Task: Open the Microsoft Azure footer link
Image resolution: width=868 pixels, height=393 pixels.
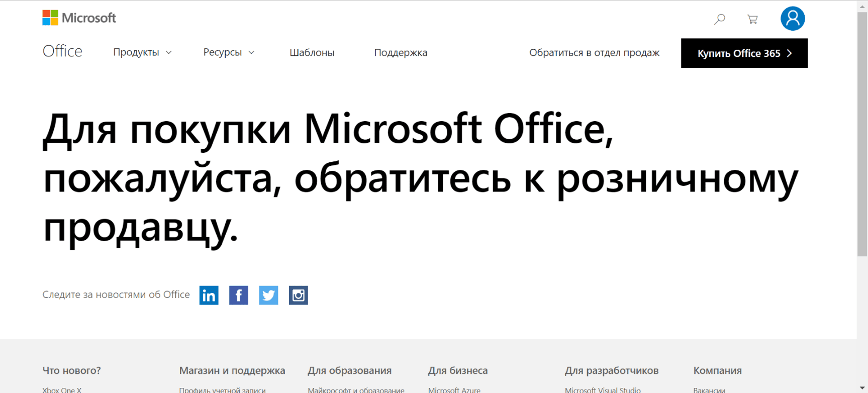Action: pos(454,389)
